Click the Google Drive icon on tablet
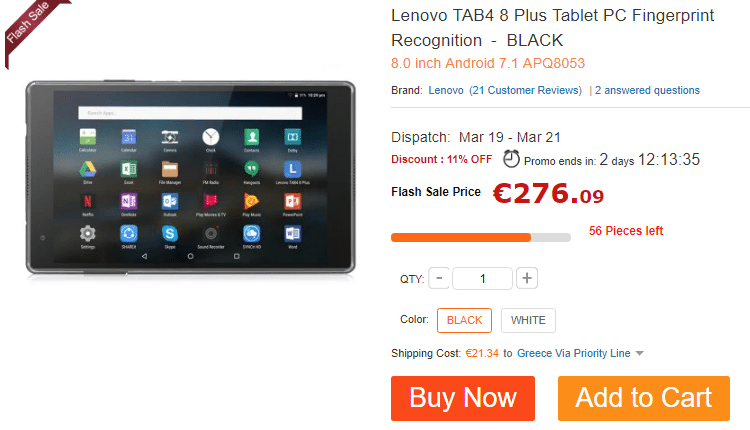The image size is (750, 430). [88, 169]
